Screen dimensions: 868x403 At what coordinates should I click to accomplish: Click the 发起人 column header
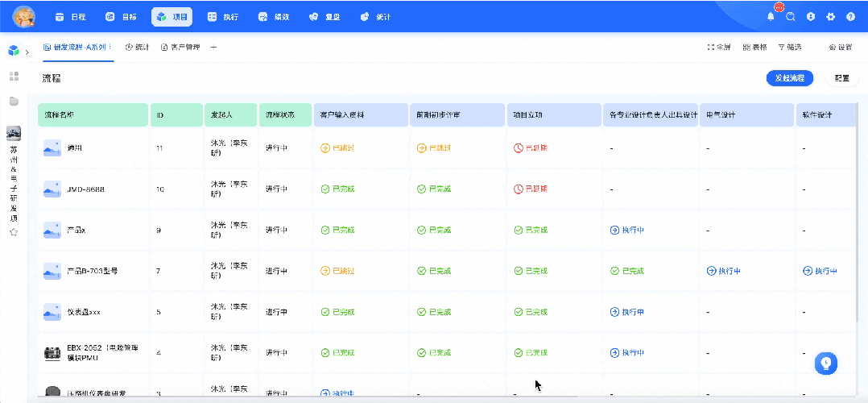click(x=231, y=115)
